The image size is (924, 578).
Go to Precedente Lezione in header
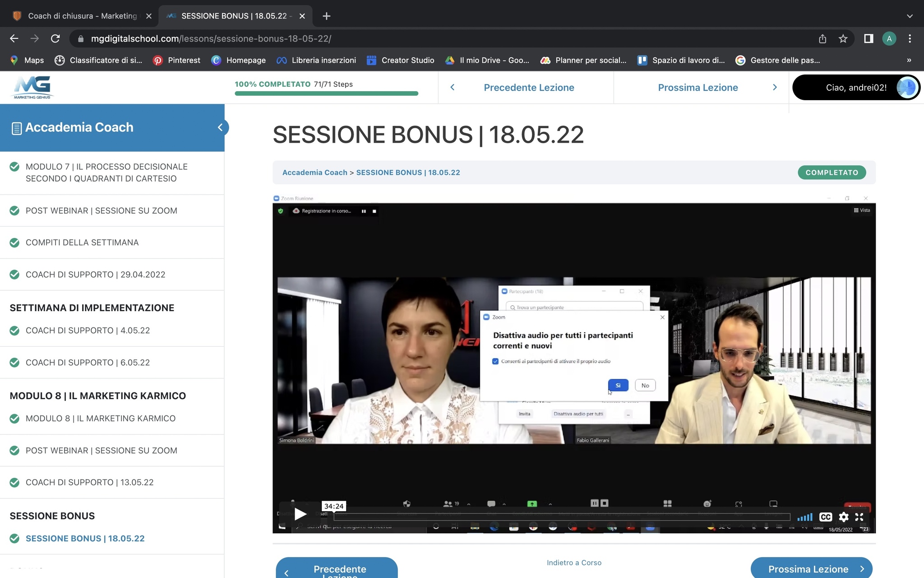point(528,88)
